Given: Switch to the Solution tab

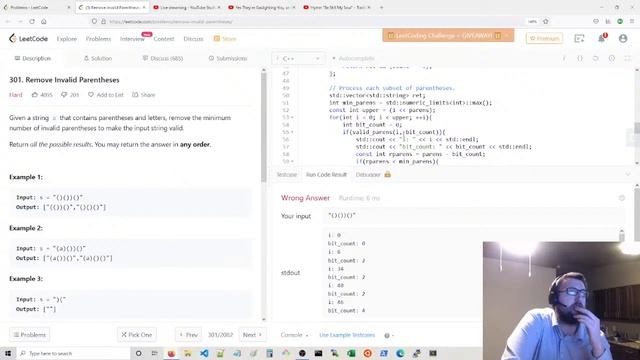Looking at the screenshot, I should (98, 58).
